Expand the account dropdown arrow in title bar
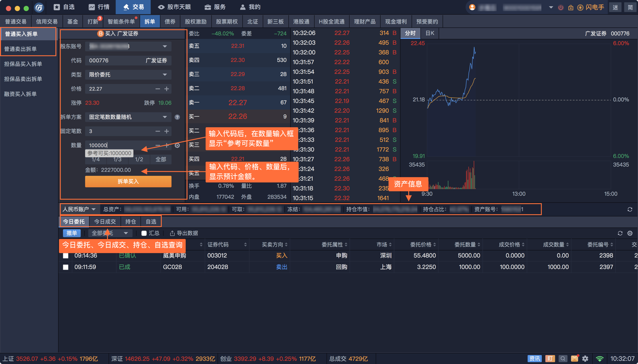Image resolution: width=638 pixels, height=364 pixels. (551, 8)
